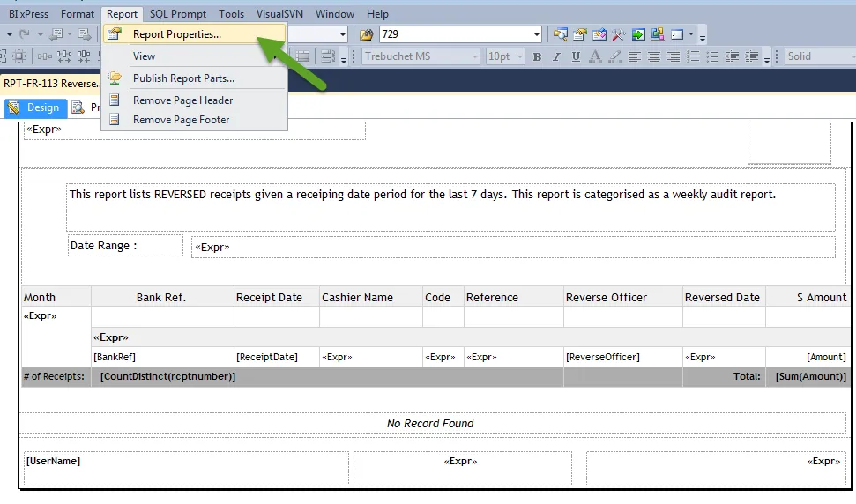
Task: Apply Italic formatting
Action: [x=556, y=56]
